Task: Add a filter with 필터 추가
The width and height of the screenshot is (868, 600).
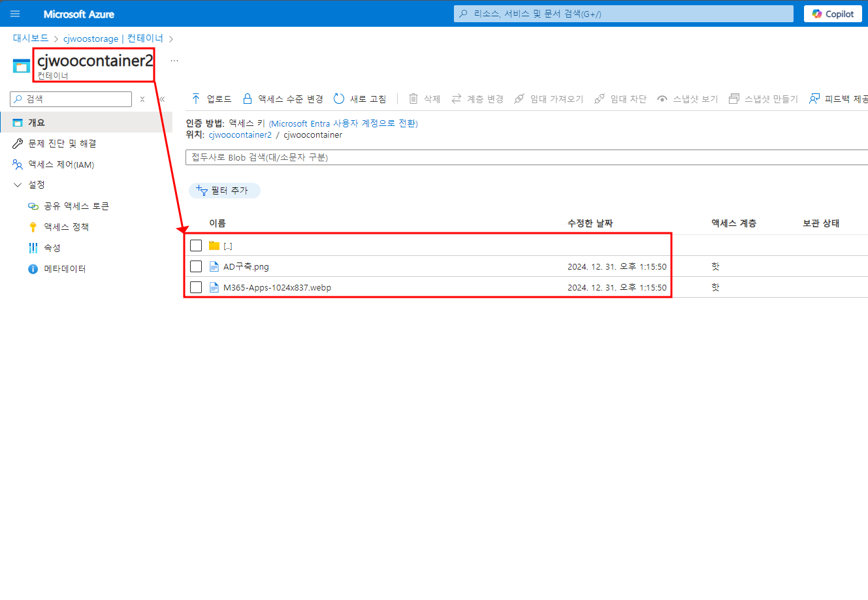Action: point(224,191)
